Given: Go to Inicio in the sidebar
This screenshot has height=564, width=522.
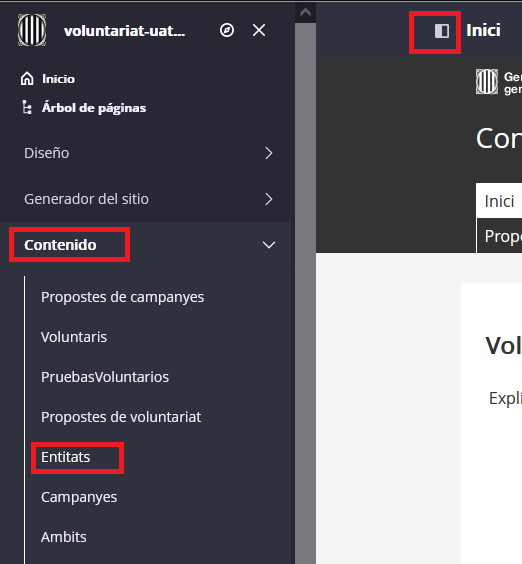Looking at the screenshot, I should [58, 79].
